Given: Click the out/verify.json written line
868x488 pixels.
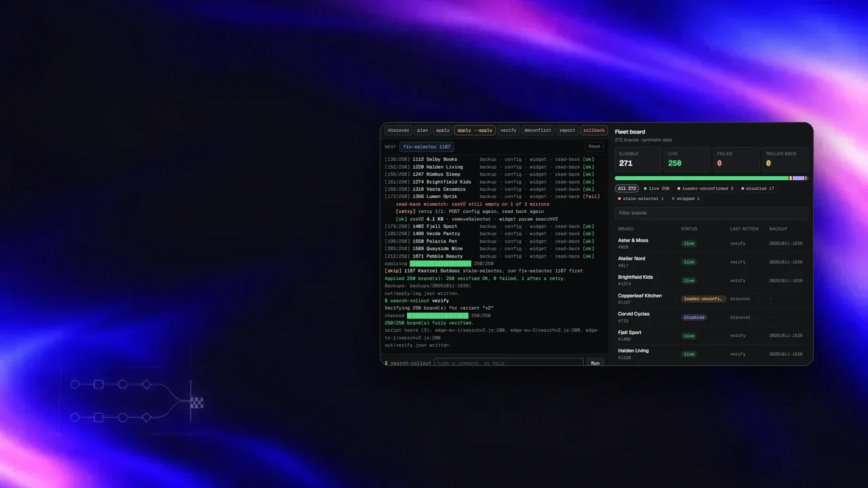Looking at the screenshot, I should tap(418, 345).
